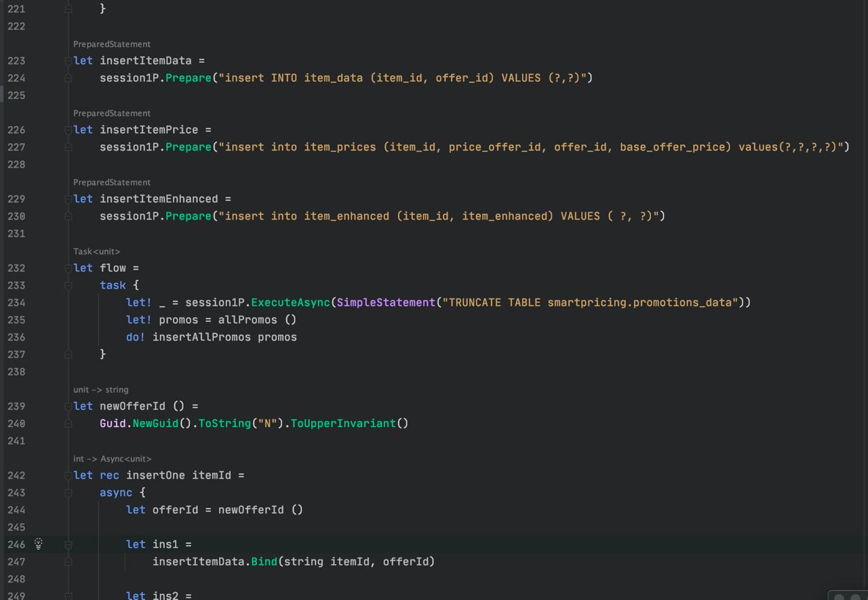This screenshot has width=868, height=600.
Task: Collapse the ins1 fold marker on line 246
Action: (x=68, y=544)
